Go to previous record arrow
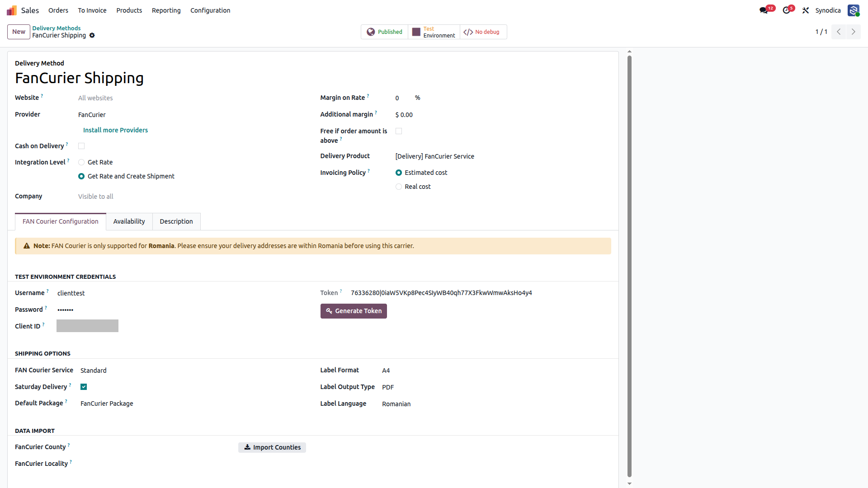This screenshot has width=868, height=488. click(839, 32)
